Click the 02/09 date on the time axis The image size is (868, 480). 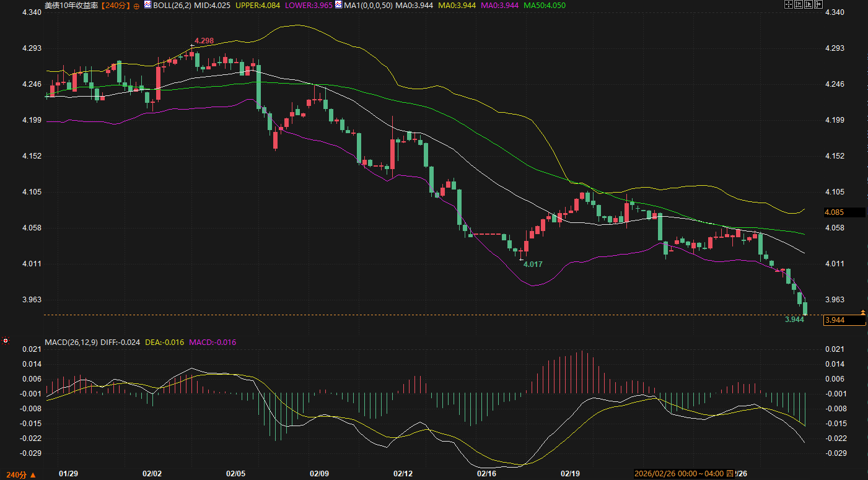pos(319,474)
